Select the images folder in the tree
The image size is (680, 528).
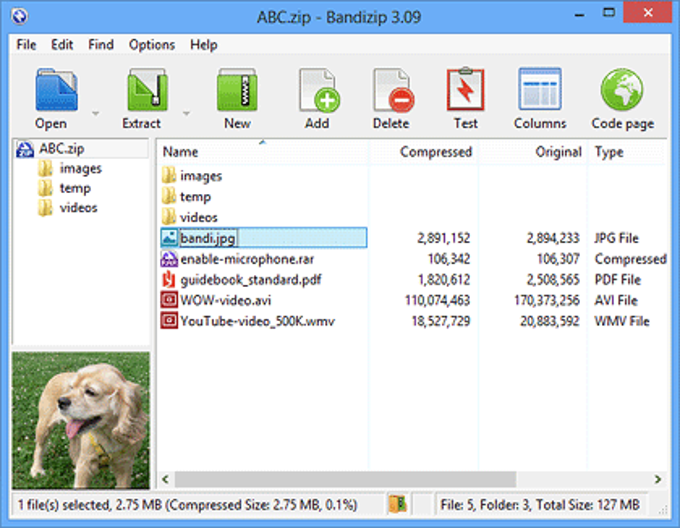81,168
